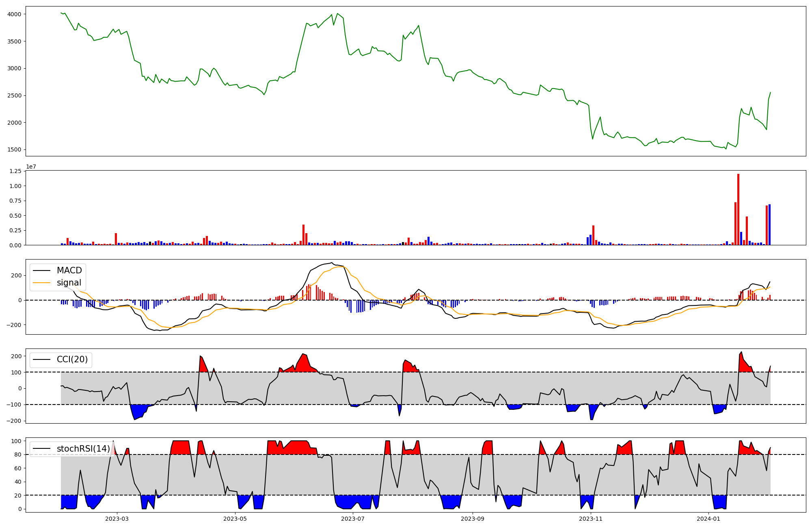Click the 1e7 exponent label on volume chart
Image resolution: width=812 pixels, height=528 pixels.
31,167
